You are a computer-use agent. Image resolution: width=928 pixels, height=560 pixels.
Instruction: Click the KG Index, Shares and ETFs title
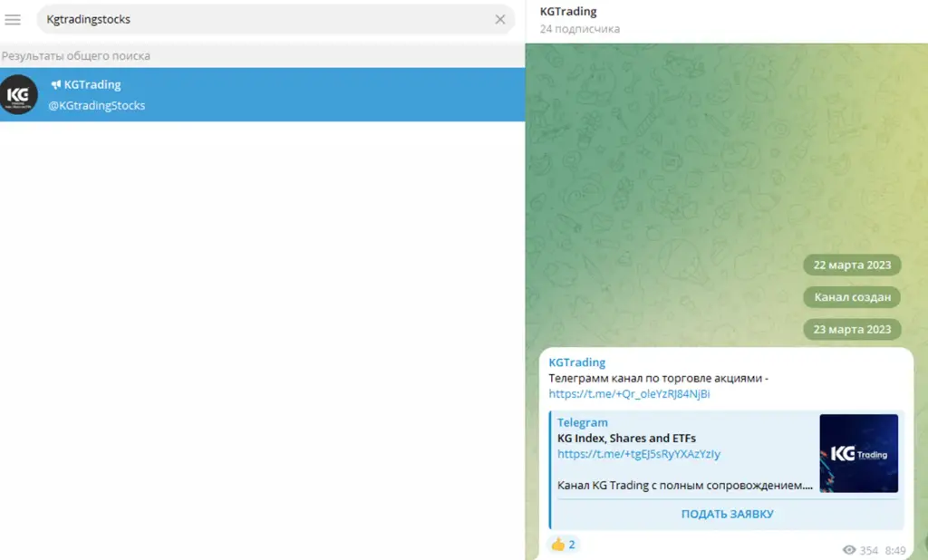point(627,438)
